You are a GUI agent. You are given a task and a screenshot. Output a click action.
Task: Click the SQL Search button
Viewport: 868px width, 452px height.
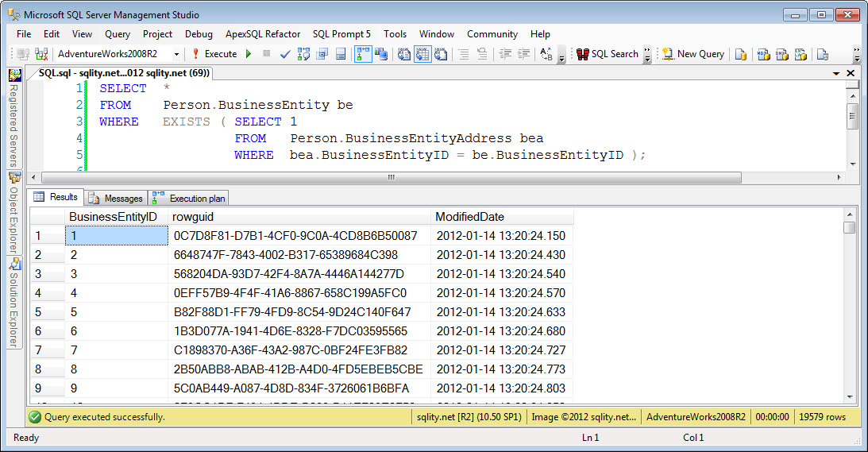tap(608, 54)
